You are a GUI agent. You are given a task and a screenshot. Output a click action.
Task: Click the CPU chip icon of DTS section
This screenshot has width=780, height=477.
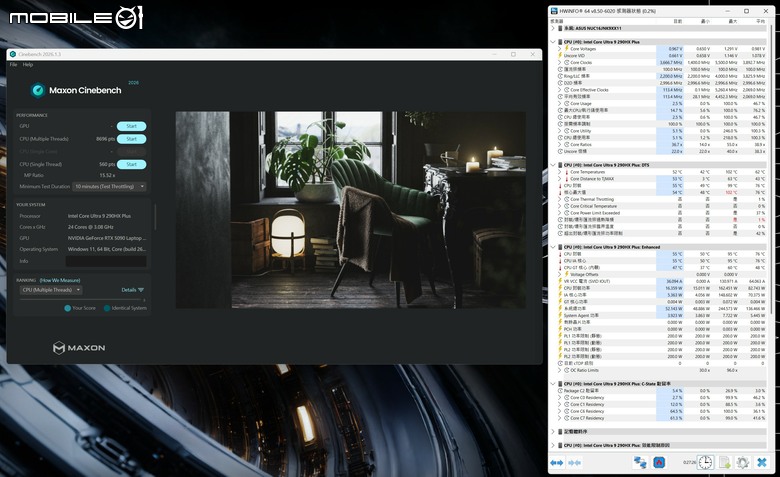pyautogui.click(x=560, y=165)
